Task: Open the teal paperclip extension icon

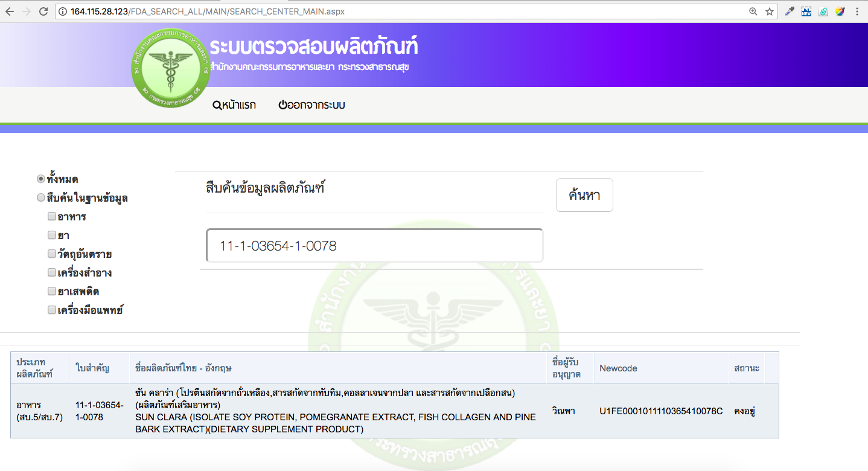Action: tap(823, 11)
